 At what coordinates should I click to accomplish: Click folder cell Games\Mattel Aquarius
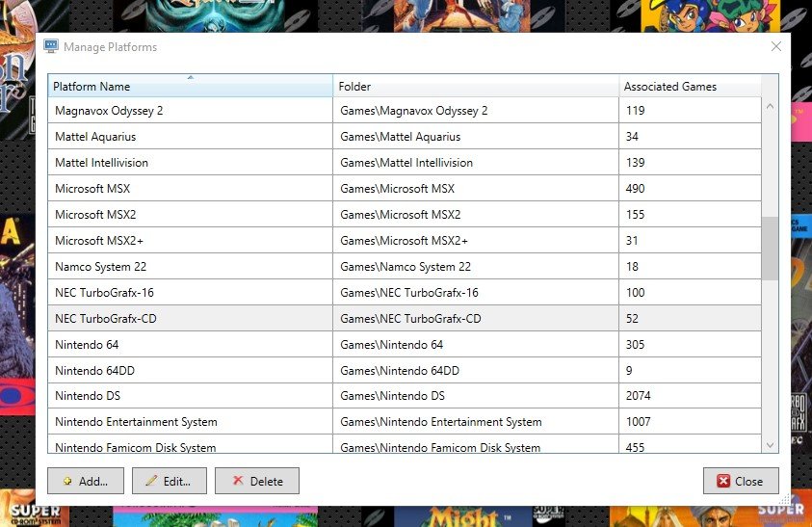476,136
